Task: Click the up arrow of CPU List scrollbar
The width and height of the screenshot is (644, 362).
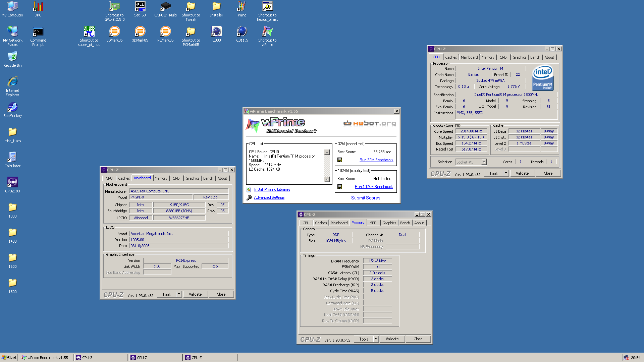Action: coord(327,152)
